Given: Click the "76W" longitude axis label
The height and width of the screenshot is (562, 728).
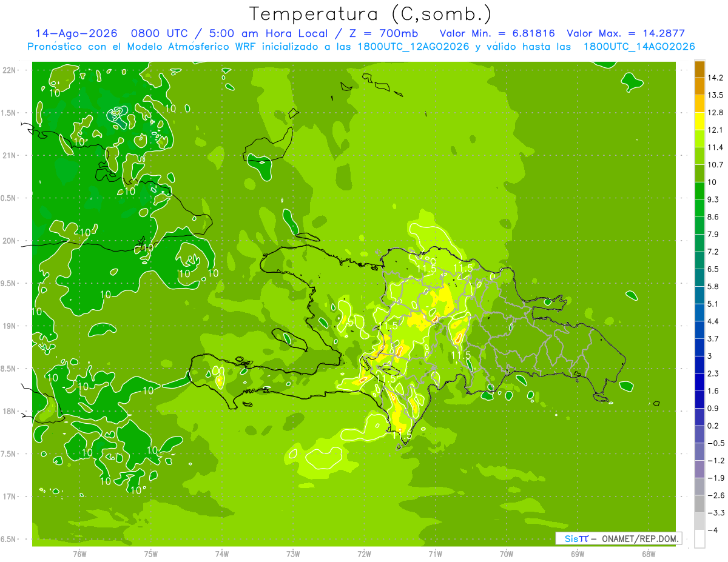Looking at the screenshot, I should [79, 554].
